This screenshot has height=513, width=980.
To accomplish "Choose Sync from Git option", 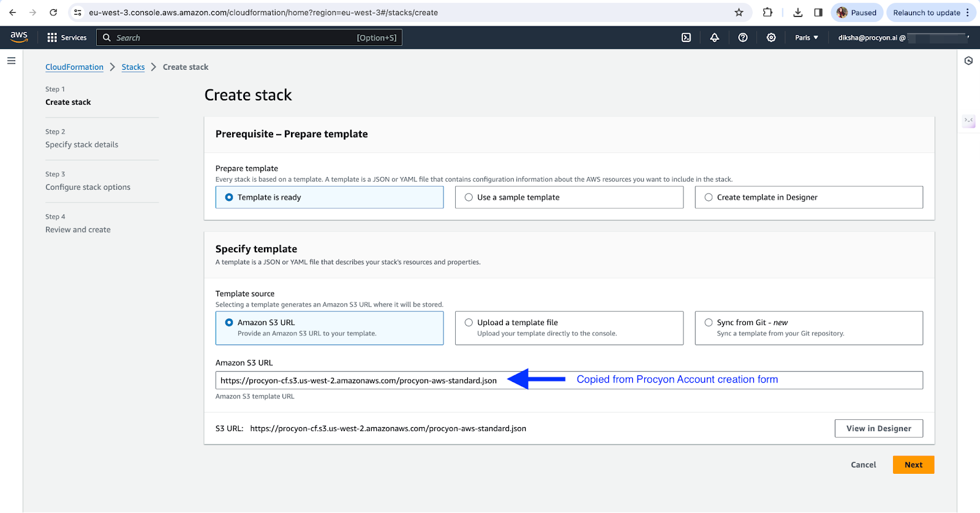I will click(x=709, y=323).
